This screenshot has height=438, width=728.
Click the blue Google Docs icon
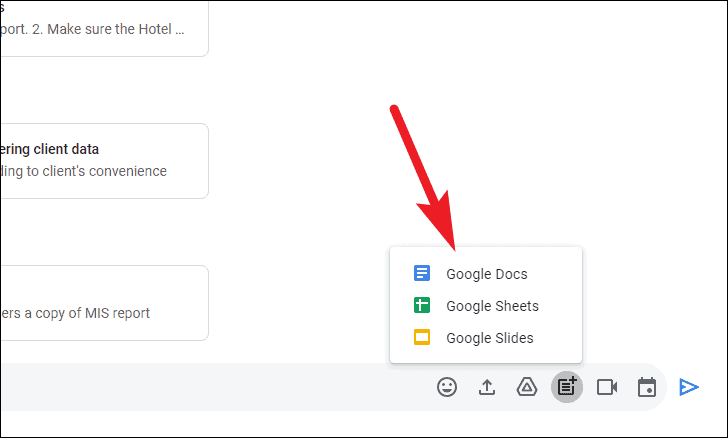pos(422,273)
